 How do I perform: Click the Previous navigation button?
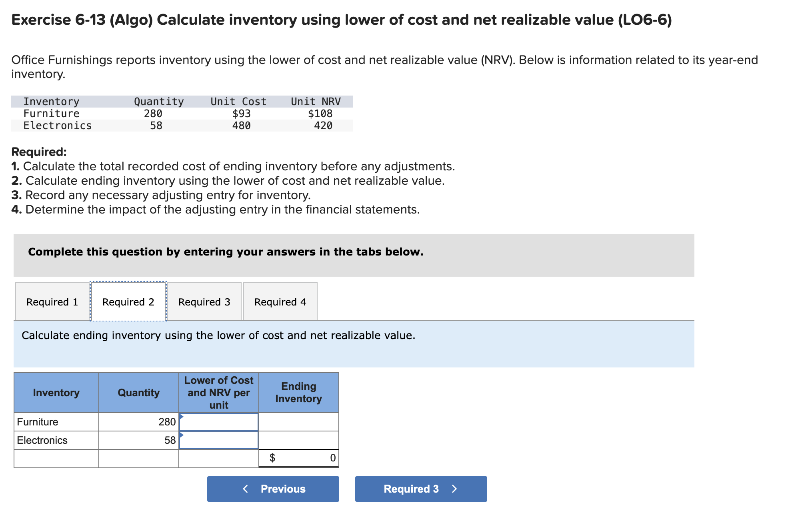click(x=273, y=489)
